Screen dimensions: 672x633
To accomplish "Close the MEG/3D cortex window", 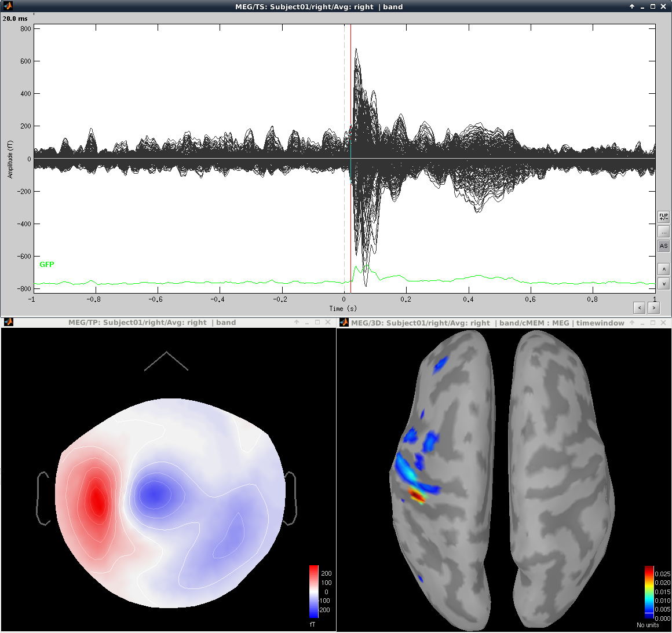I will (663, 323).
